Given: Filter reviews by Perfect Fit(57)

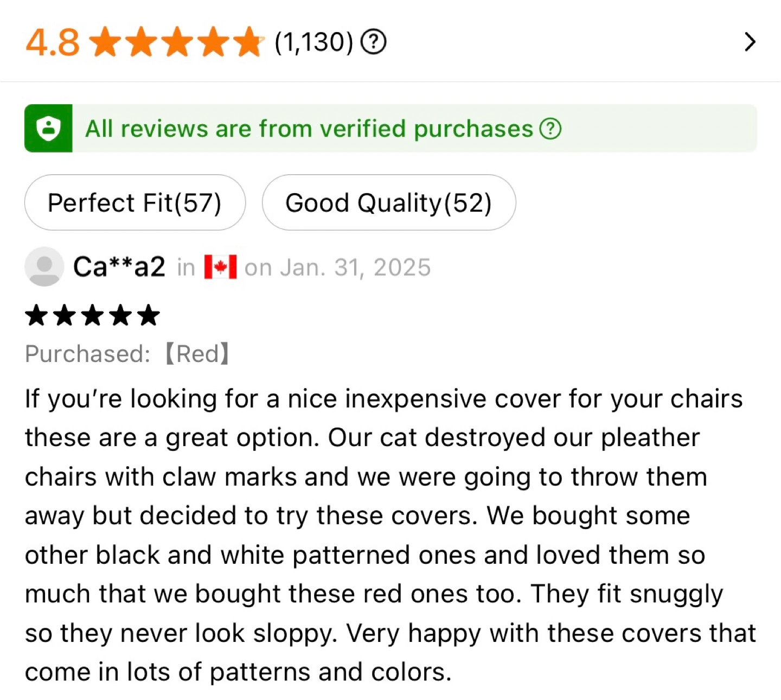Looking at the screenshot, I should tap(135, 203).
